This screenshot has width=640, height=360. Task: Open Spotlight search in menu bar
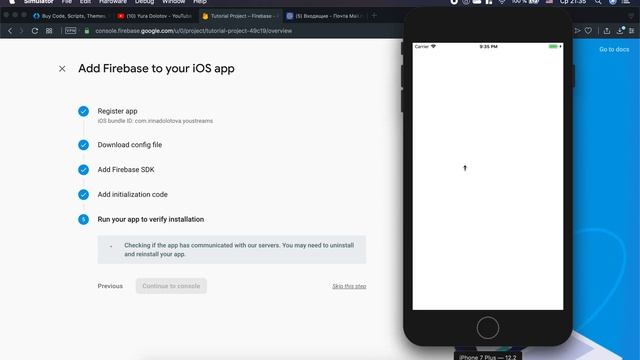tap(598, 2)
